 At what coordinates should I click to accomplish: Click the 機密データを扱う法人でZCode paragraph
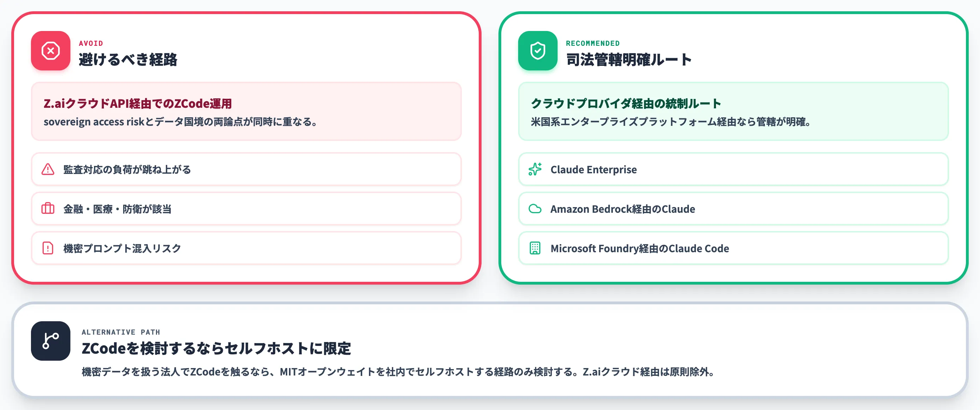[399, 372]
